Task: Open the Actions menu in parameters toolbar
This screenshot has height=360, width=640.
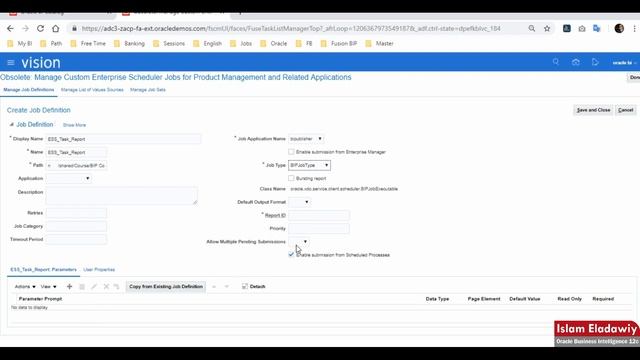Action: pos(25,287)
